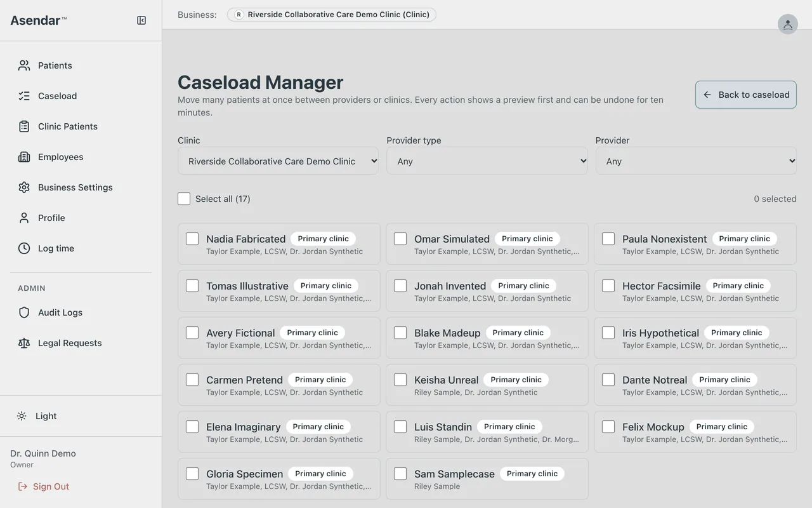Click the "0 selected" counter text
This screenshot has width=812, height=508.
(775, 199)
